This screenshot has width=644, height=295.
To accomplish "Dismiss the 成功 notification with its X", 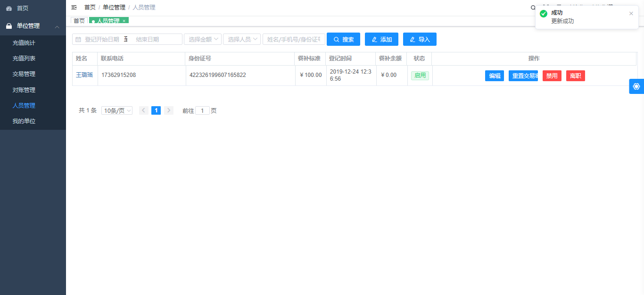I will [631, 13].
